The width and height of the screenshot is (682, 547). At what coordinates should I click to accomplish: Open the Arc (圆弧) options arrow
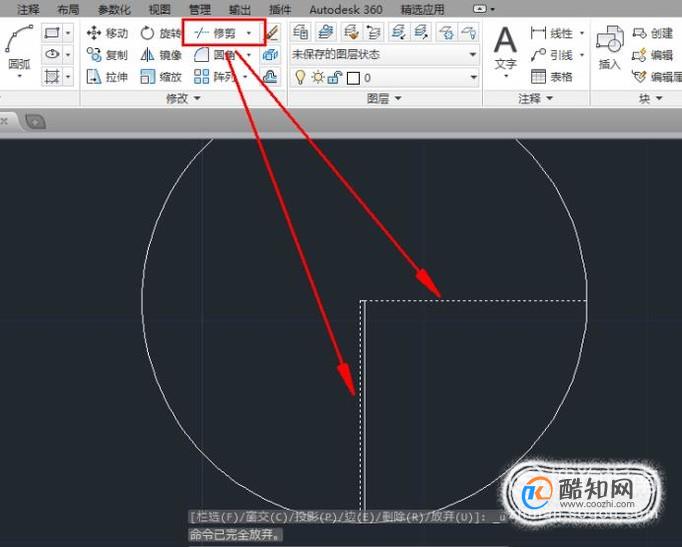click(x=19, y=77)
